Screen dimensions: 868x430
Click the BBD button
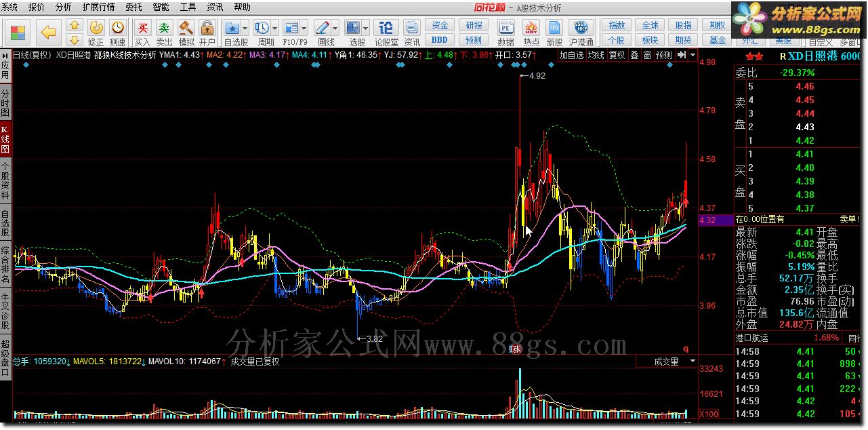tap(440, 40)
